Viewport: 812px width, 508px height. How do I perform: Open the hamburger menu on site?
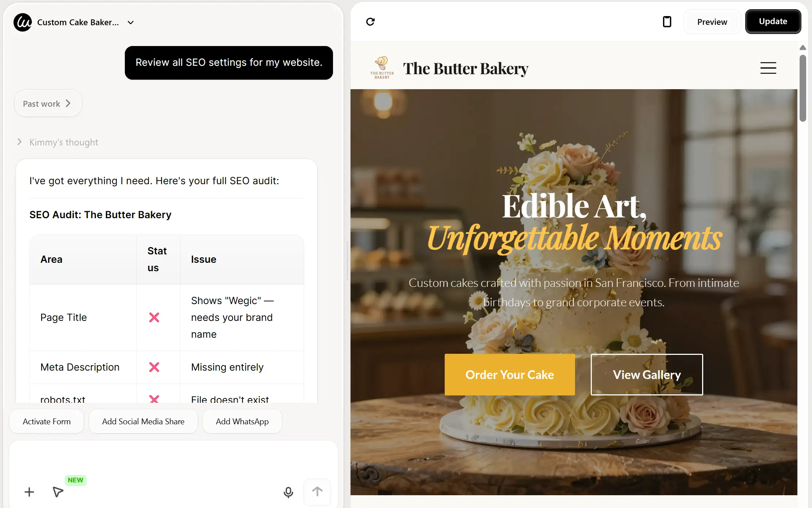(768, 68)
